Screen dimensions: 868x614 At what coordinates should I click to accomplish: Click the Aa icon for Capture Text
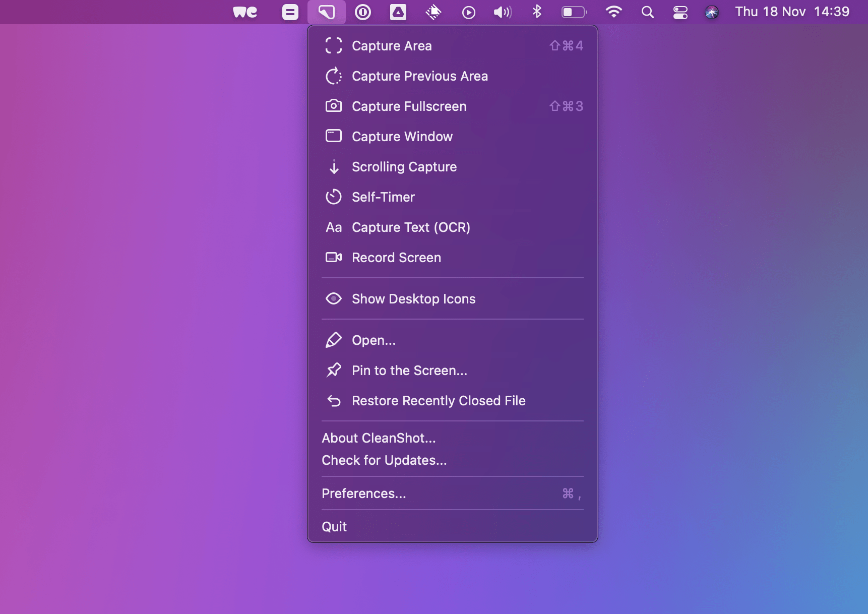334,227
